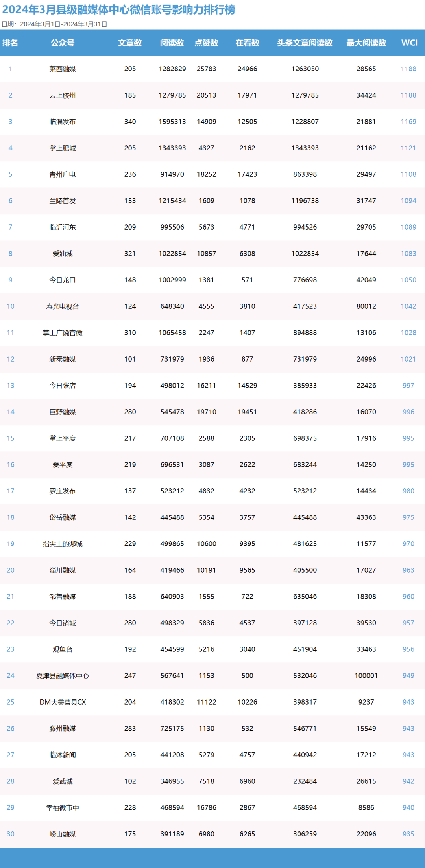Select rank 30 number link
The image size is (425, 868).
tap(11, 834)
